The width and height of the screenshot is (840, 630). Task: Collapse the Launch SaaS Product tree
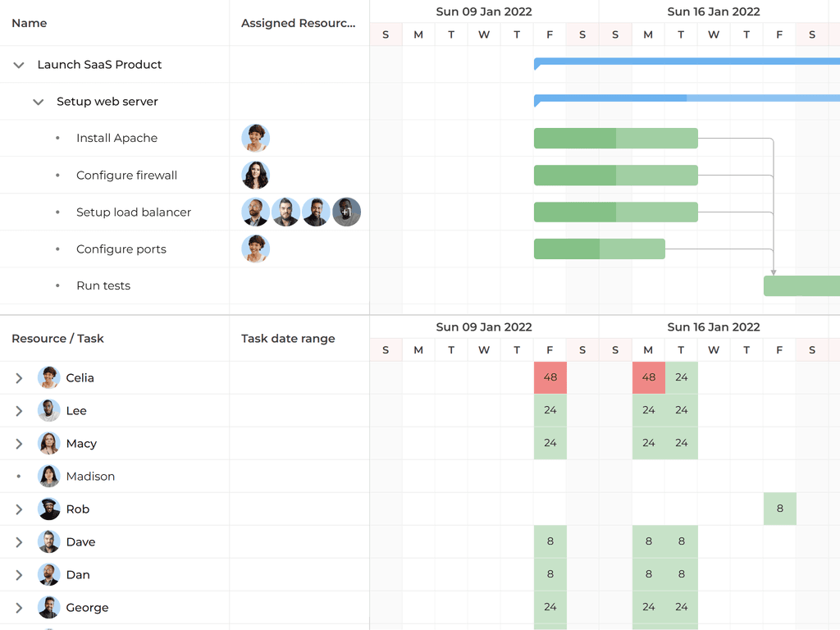tap(18, 64)
